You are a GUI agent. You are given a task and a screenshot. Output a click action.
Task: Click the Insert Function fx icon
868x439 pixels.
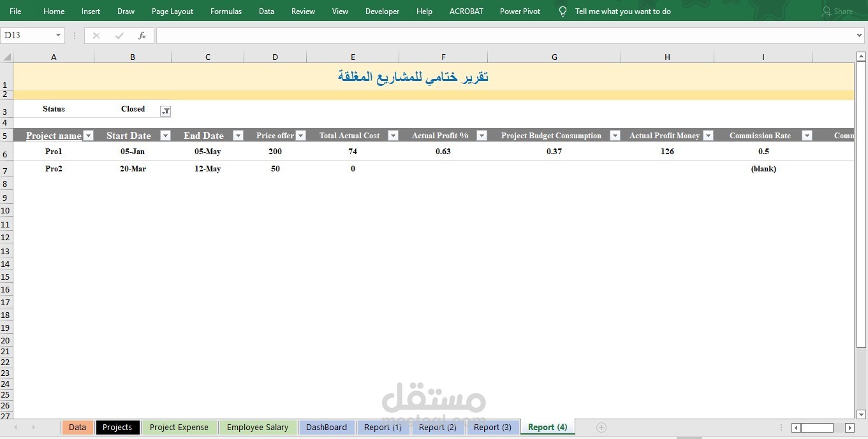(142, 36)
